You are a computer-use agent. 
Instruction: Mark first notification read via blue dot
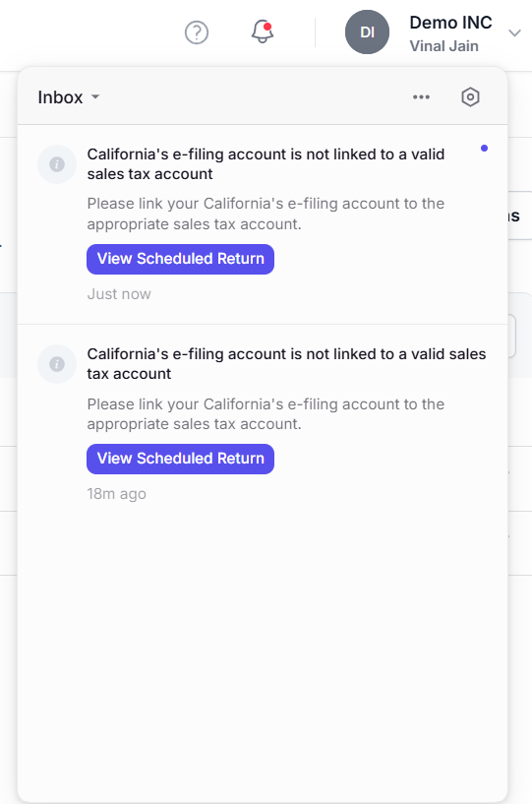[x=484, y=149]
